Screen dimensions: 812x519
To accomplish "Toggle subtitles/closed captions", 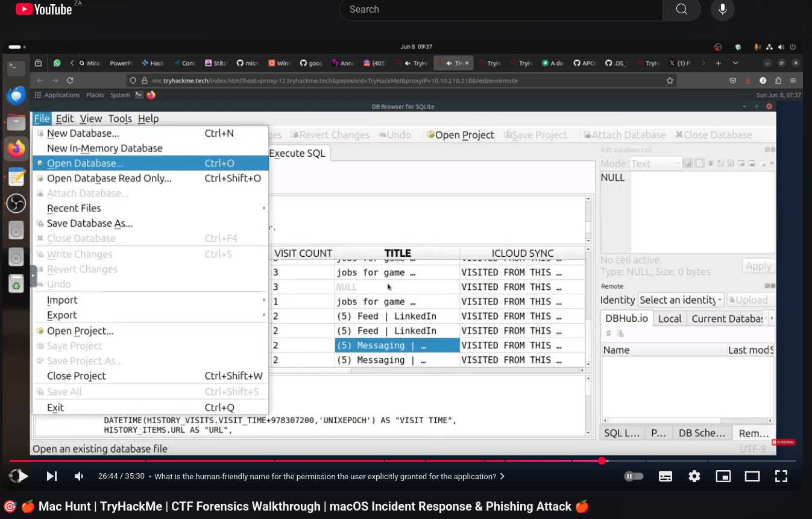I will (666, 476).
